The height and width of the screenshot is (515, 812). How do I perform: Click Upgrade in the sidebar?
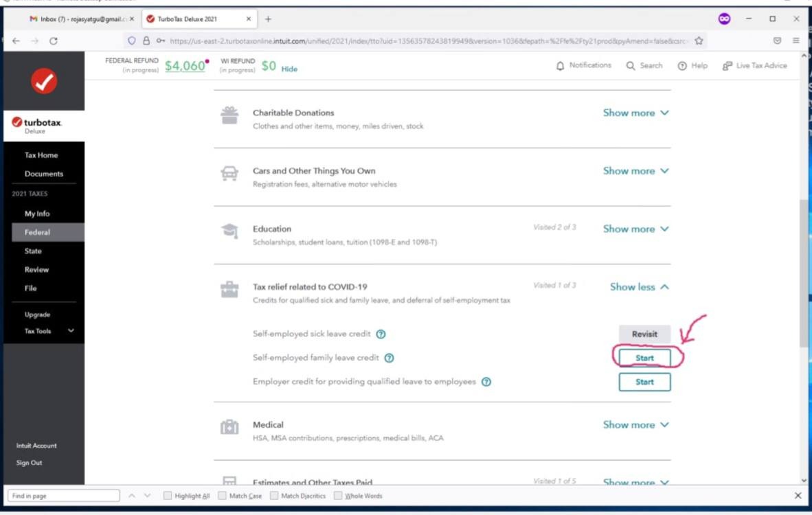coord(37,314)
